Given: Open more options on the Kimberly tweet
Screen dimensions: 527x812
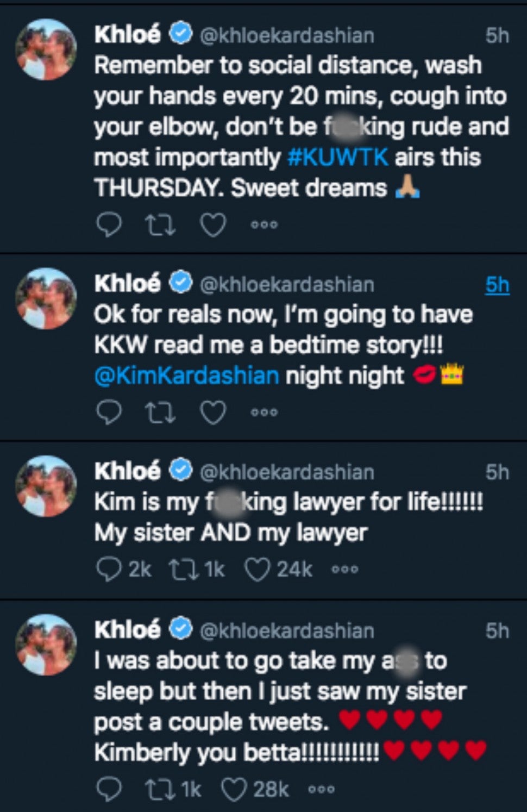Looking at the screenshot, I should (322, 789).
